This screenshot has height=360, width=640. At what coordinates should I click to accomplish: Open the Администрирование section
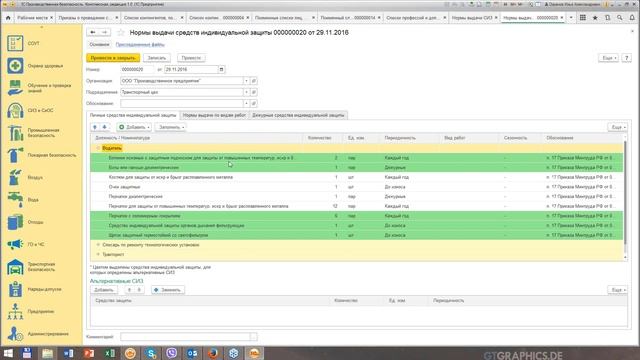(x=38, y=334)
